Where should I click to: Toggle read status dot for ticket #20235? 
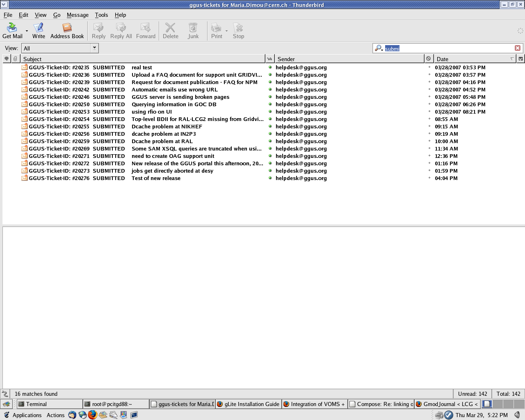(x=270, y=67)
